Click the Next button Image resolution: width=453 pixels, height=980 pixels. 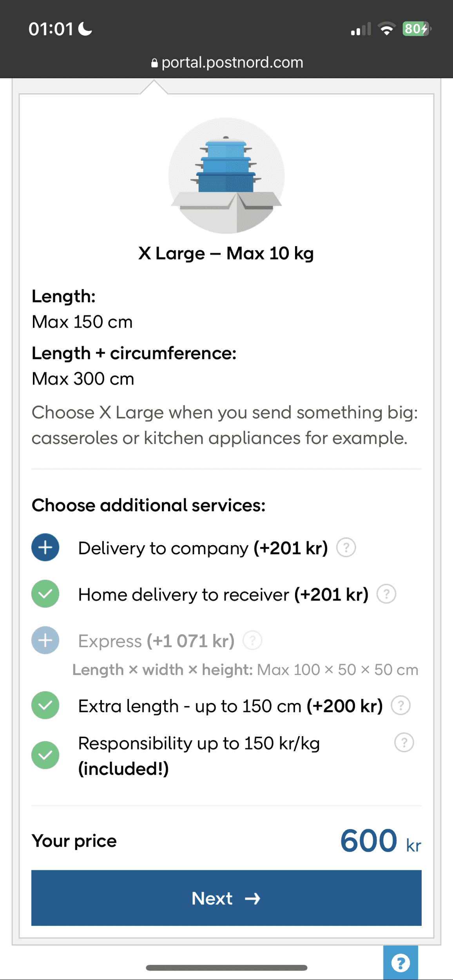coord(226,898)
